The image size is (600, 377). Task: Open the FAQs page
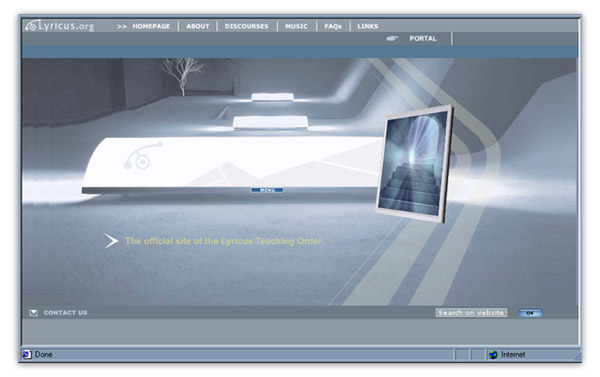coord(333,26)
